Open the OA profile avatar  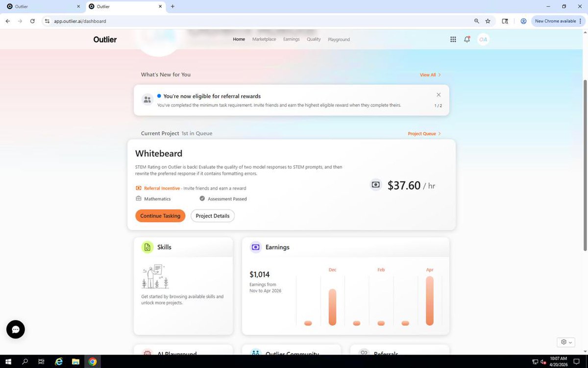(x=483, y=39)
